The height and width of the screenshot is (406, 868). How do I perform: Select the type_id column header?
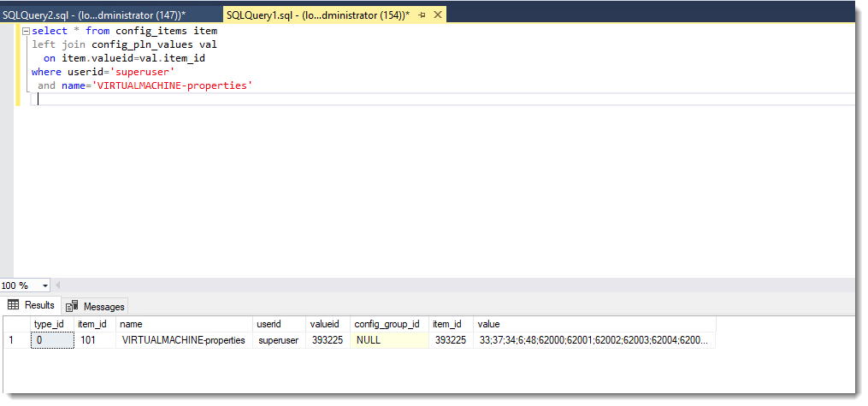tap(52, 324)
